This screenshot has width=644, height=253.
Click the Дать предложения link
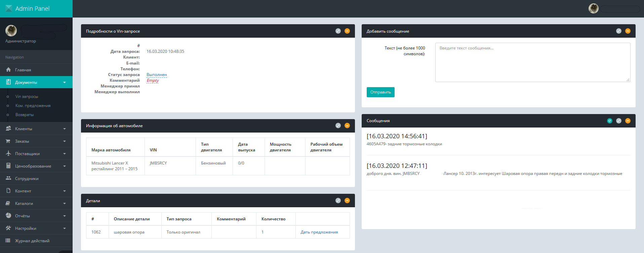(x=319, y=232)
